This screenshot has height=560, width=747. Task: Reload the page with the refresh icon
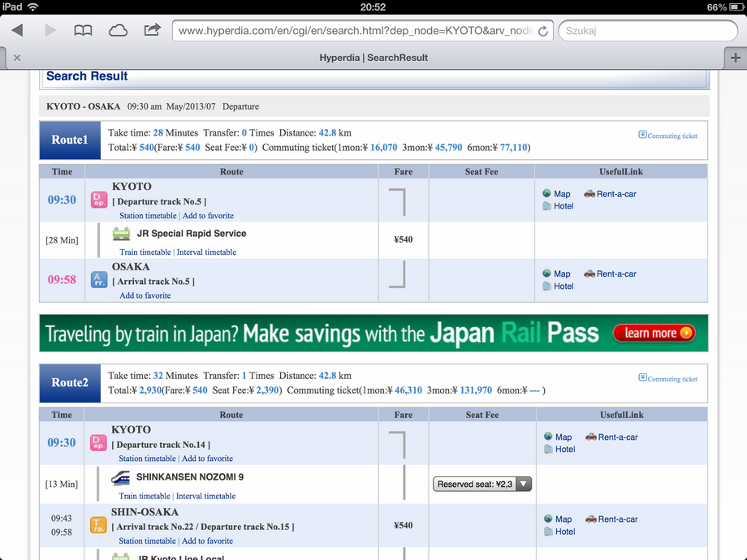[x=542, y=31]
